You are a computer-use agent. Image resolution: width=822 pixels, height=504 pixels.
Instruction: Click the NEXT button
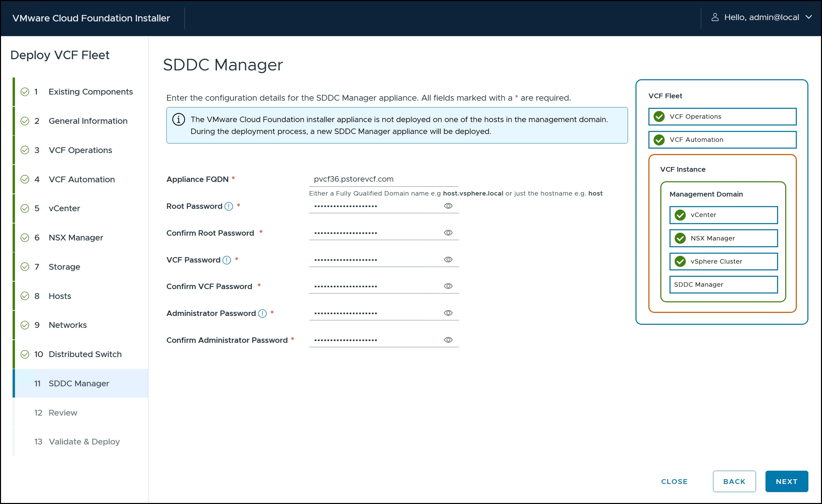pos(787,482)
